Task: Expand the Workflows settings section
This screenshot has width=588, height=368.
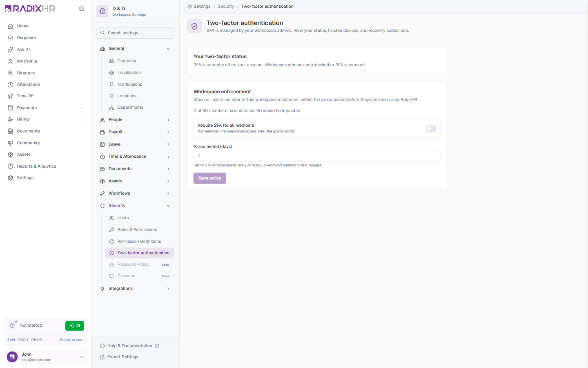Action: click(x=168, y=193)
